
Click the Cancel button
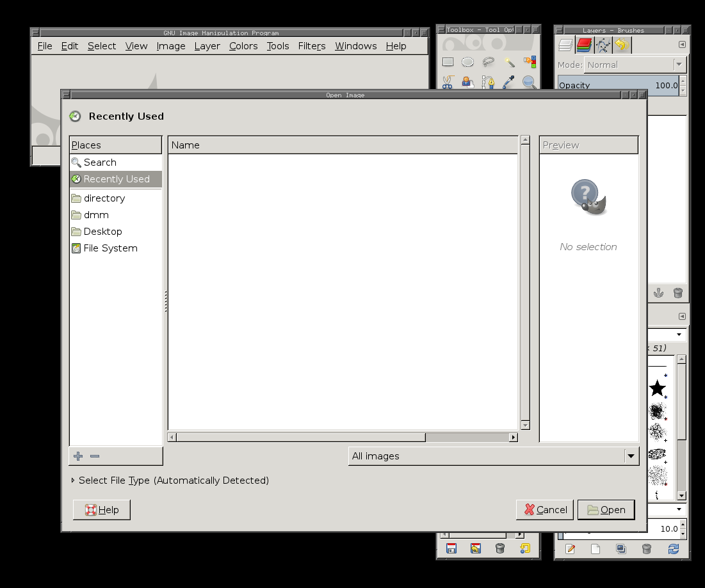545,510
